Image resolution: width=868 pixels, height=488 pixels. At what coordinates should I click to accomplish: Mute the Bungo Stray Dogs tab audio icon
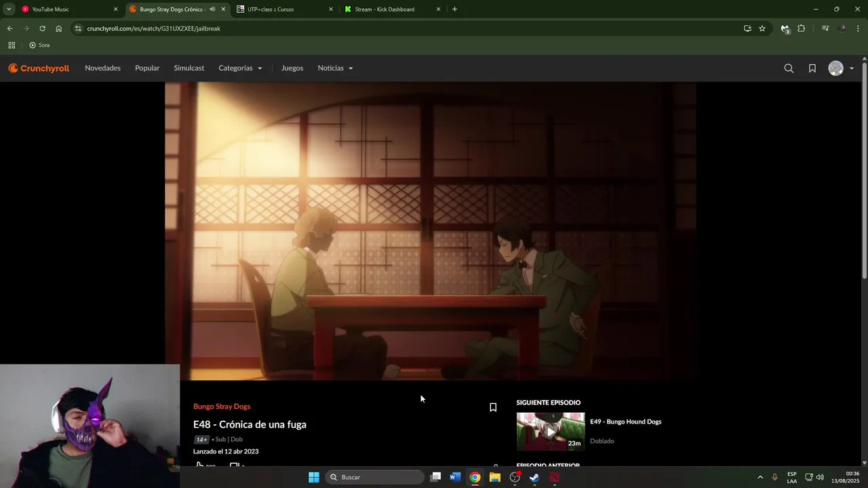point(212,9)
